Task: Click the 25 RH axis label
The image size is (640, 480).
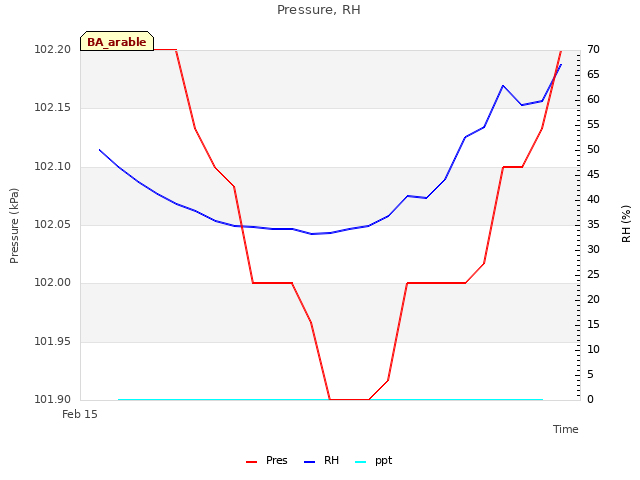Action: (593, 274)
